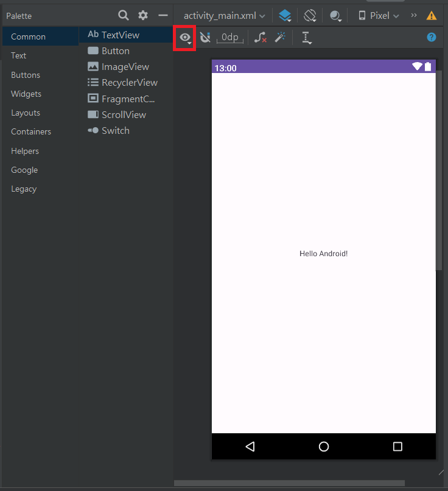
Task: Select the Google palette category
Action: tap(40, 170)
